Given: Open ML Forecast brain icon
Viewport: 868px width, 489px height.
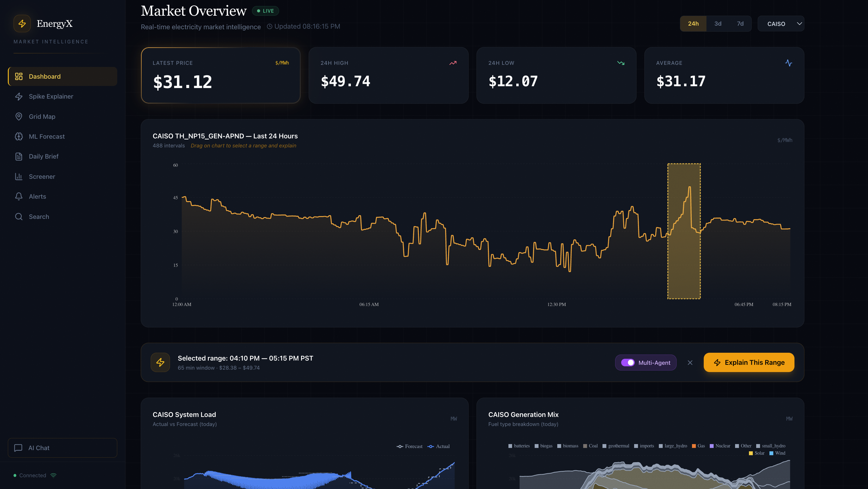Looking at the screenshot, I should [19, 137].
